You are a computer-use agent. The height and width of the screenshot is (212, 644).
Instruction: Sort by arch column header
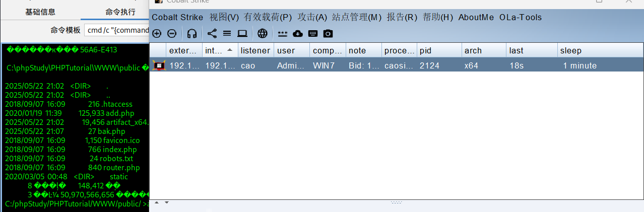coord(484,50)
